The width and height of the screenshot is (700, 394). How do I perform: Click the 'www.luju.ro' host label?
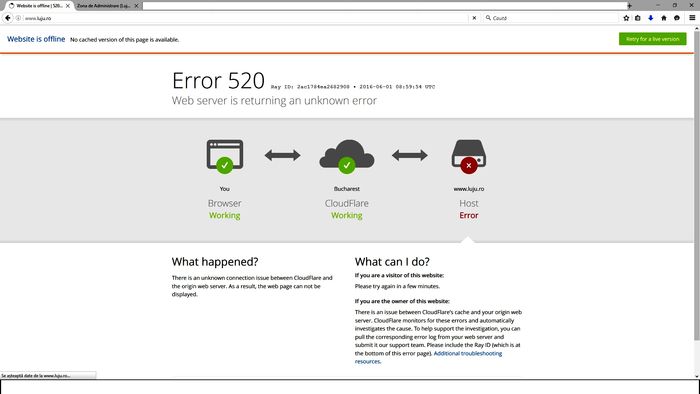[x=469, y=189]
